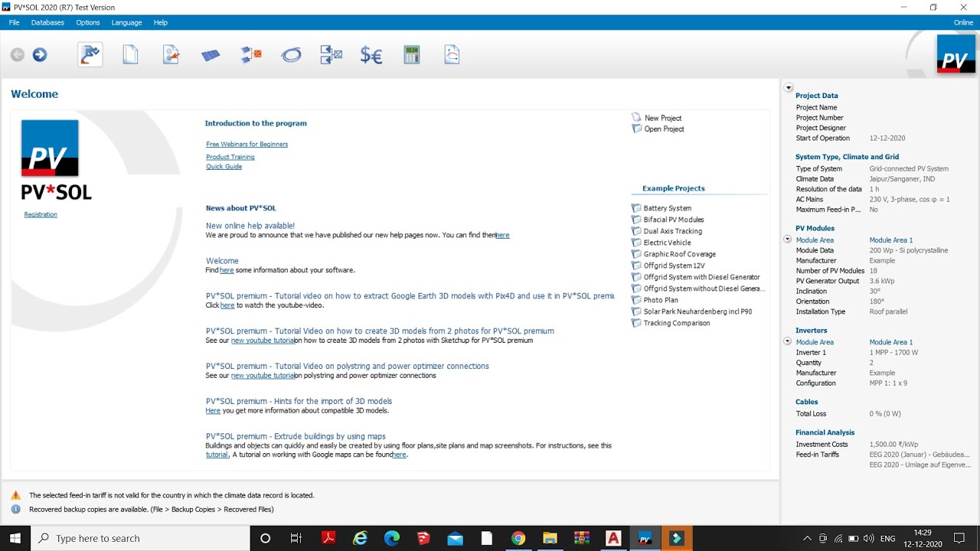The height and width of the screenshot is (551, 980).
Task: Open Google Chrome from taskbar
Action: [518, 538]
